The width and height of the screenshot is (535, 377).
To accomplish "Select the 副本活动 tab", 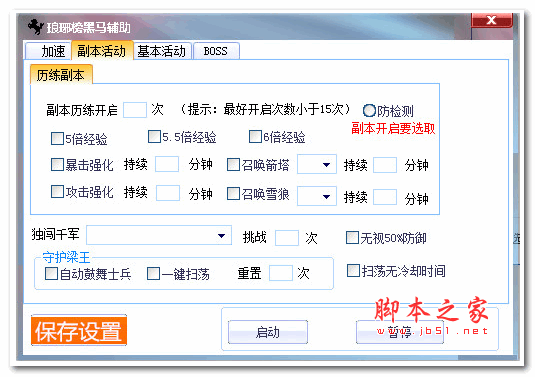I will pyautogui.click(x=102, y=51).
